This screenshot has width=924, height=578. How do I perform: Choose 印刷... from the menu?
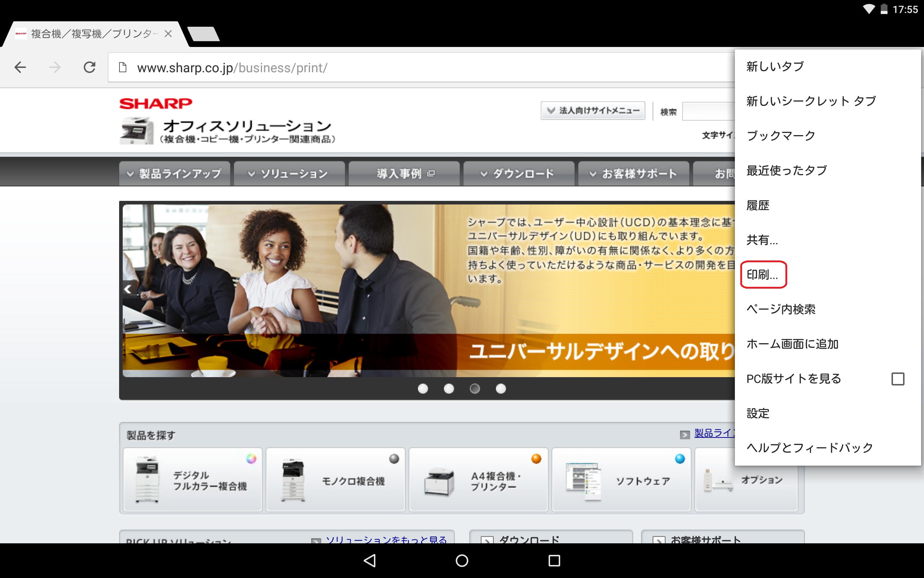point(828,275)
